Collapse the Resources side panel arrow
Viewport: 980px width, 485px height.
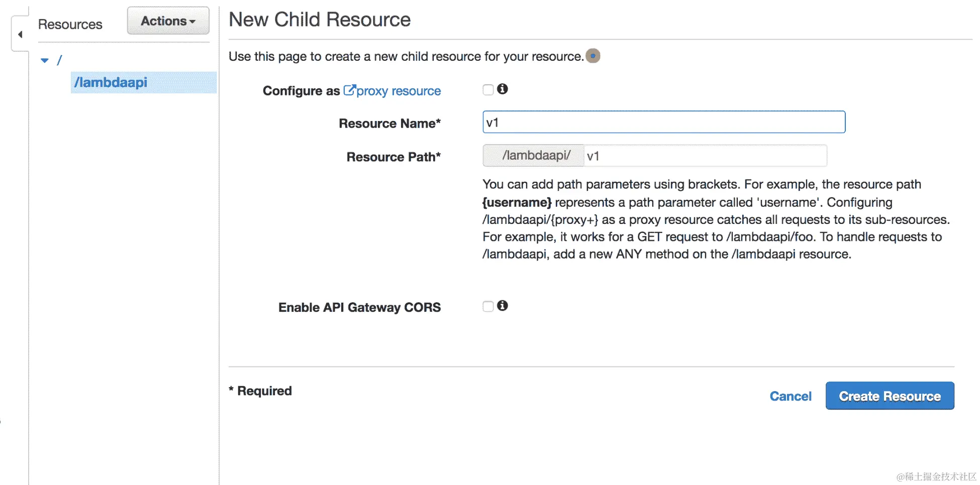point(20,34)
